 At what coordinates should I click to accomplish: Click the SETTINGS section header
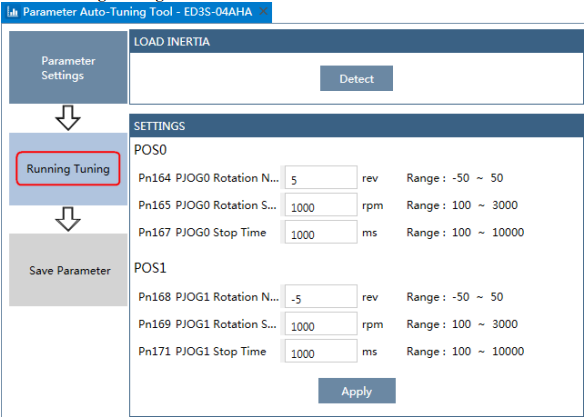[x=356, y=126]
